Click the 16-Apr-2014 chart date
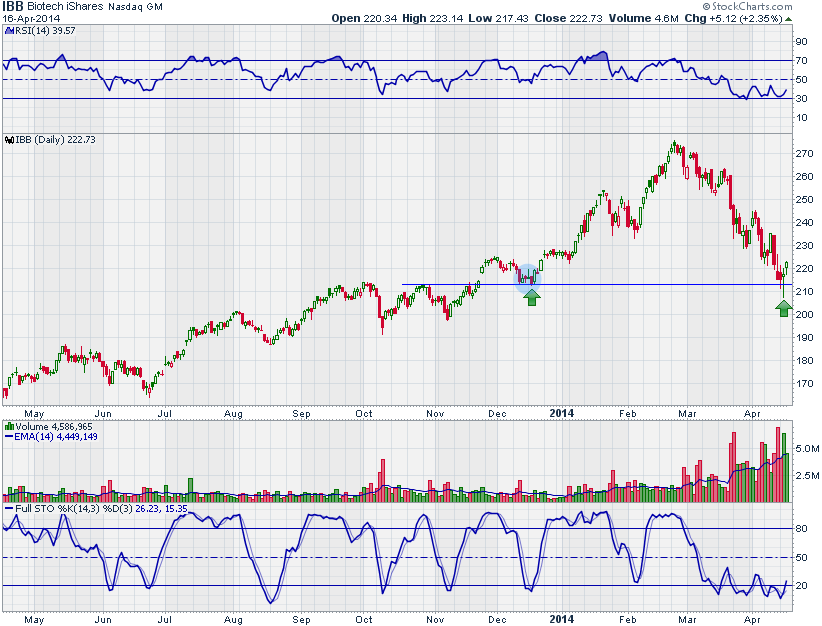The image size is (822, 626). click(x=31, y=18)
